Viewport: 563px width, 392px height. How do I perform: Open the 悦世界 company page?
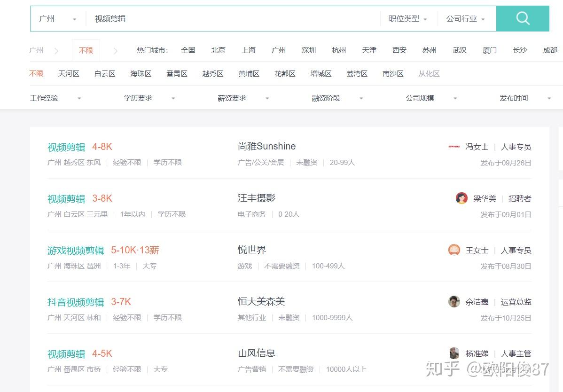[252, 250]
